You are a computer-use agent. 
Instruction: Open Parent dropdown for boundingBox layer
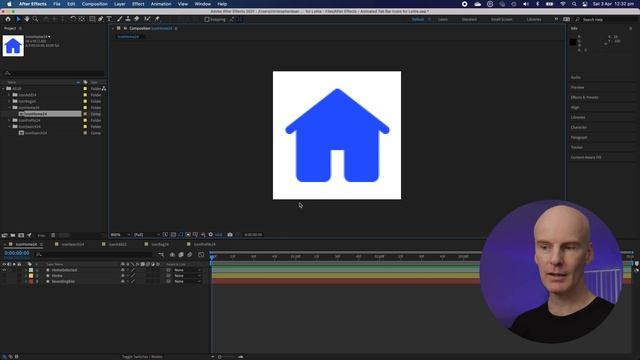pos(187,282)
